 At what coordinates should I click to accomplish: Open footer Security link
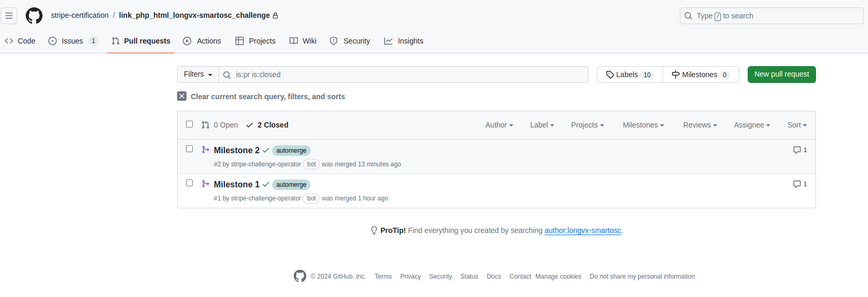(440, 277)
